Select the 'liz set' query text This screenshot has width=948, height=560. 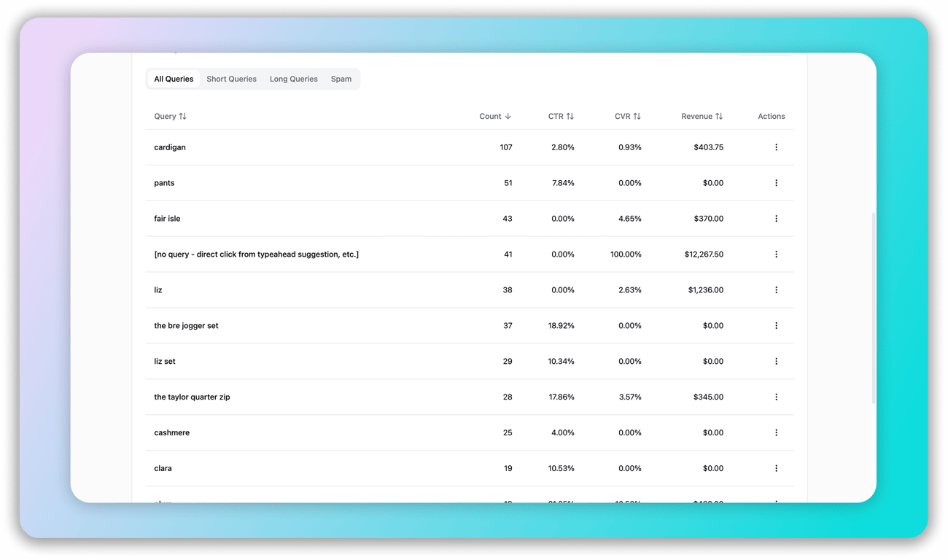click(x=165, y=362)
